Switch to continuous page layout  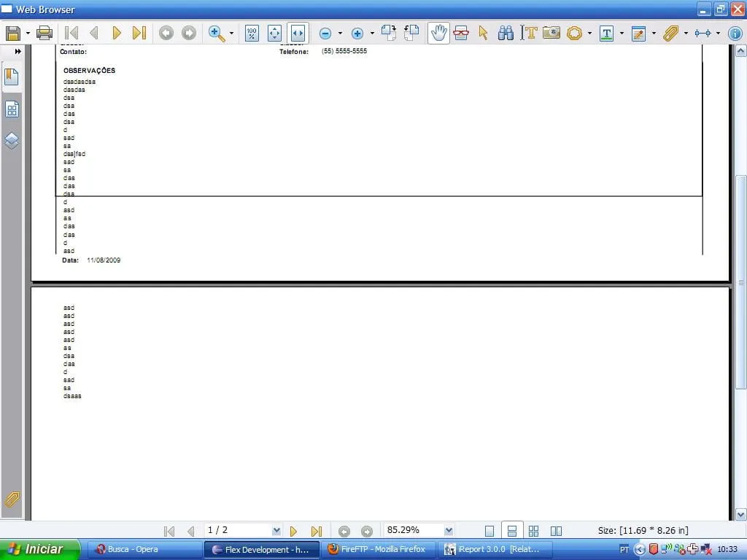click(512, 531)
